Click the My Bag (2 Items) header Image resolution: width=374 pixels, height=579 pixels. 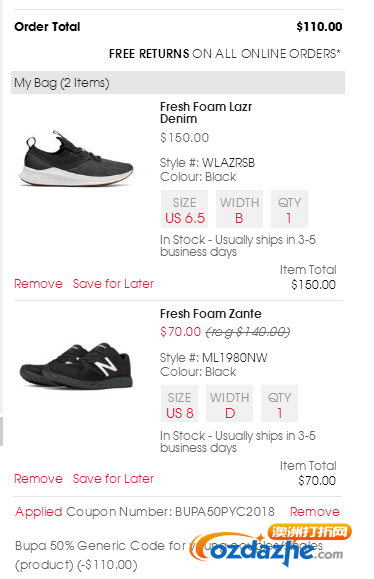pos(178,83)
